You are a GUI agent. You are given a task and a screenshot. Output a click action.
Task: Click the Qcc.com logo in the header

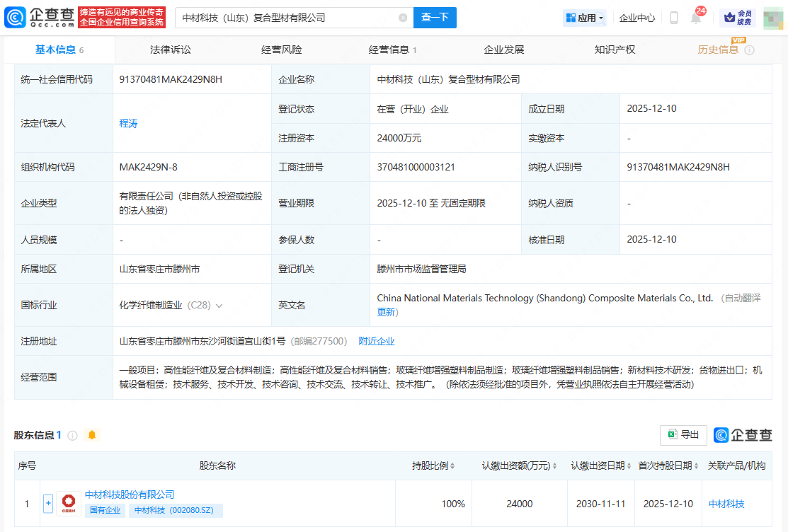39,17
